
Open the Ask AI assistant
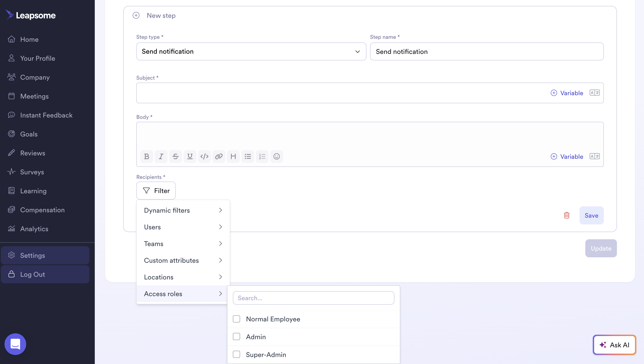coord(614,345)
